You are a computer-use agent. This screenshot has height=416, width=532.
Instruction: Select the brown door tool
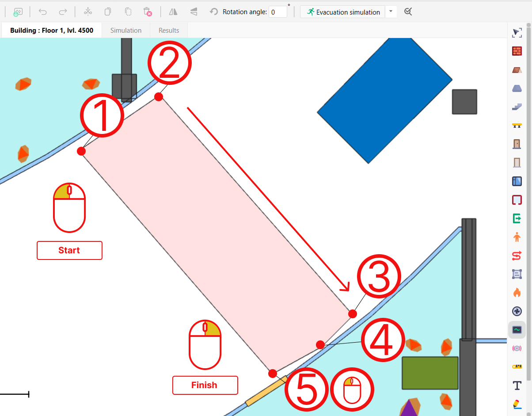pyautogui.click(x=517, y=144)
